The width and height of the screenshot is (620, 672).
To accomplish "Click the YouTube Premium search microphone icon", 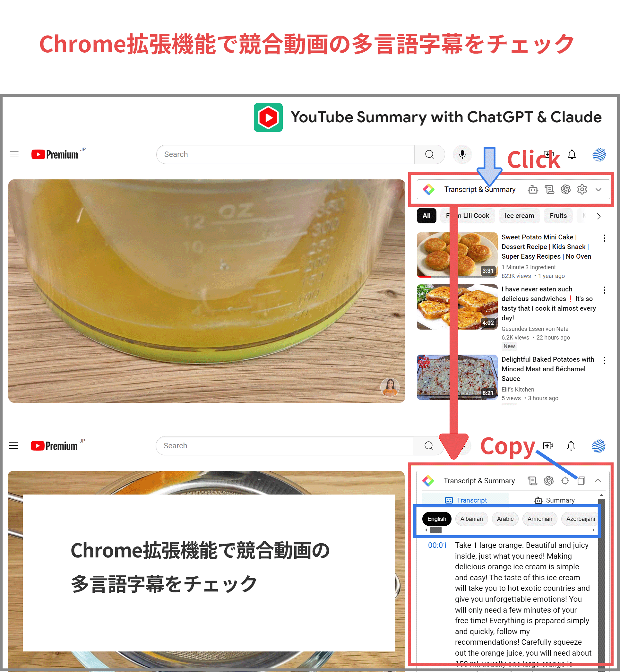I will tap(462, 155).
